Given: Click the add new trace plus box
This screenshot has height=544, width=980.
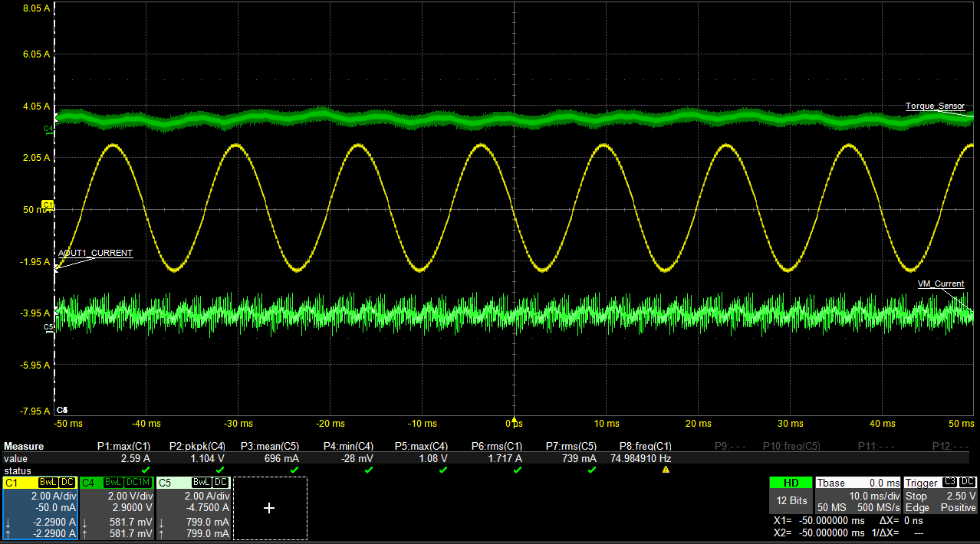Looking at the screenshot, I should [x=269, y=508].
